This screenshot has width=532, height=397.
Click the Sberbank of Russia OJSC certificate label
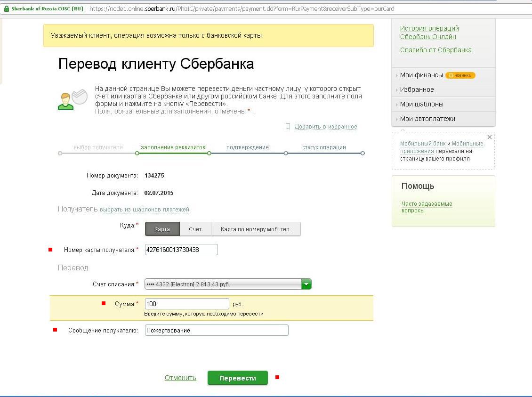(47, 9)
